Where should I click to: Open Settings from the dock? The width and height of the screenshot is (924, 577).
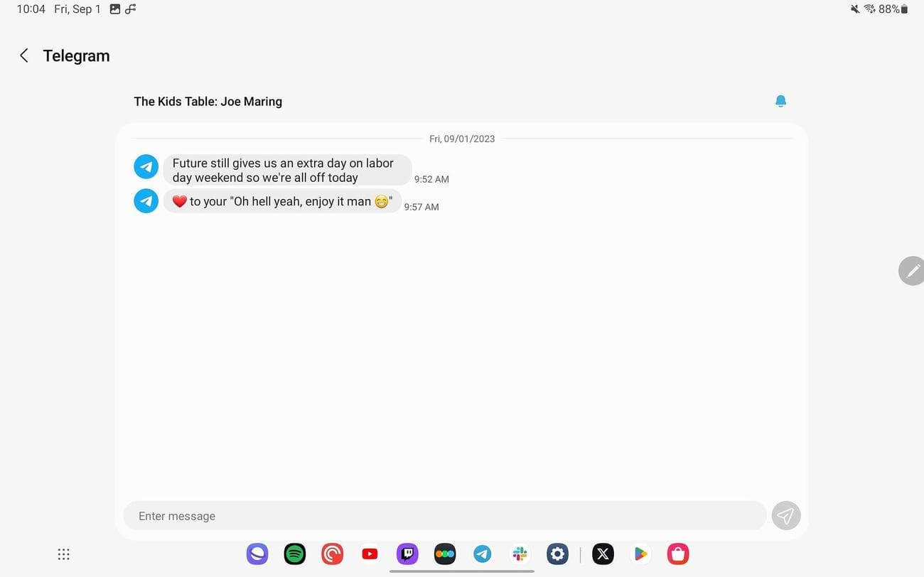(x=557, y=554)
